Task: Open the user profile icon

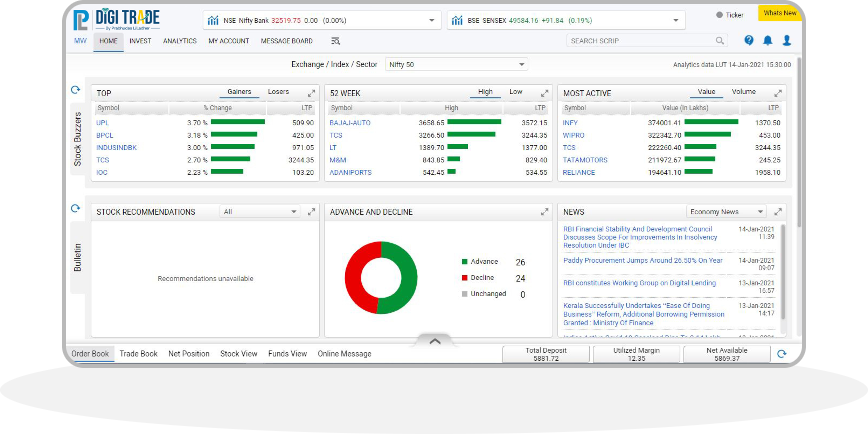Action: tap(787, 40)
